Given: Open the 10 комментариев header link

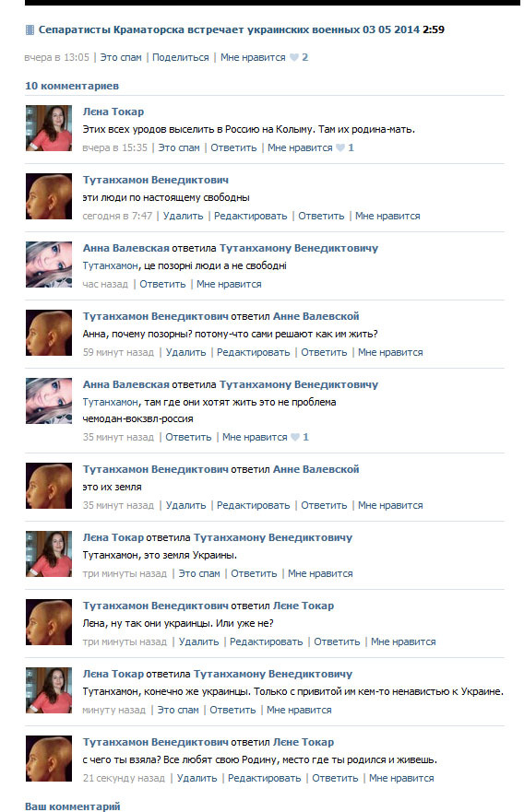Looking at the screenshot, I should pyautogui.click(x=72, y=86).
